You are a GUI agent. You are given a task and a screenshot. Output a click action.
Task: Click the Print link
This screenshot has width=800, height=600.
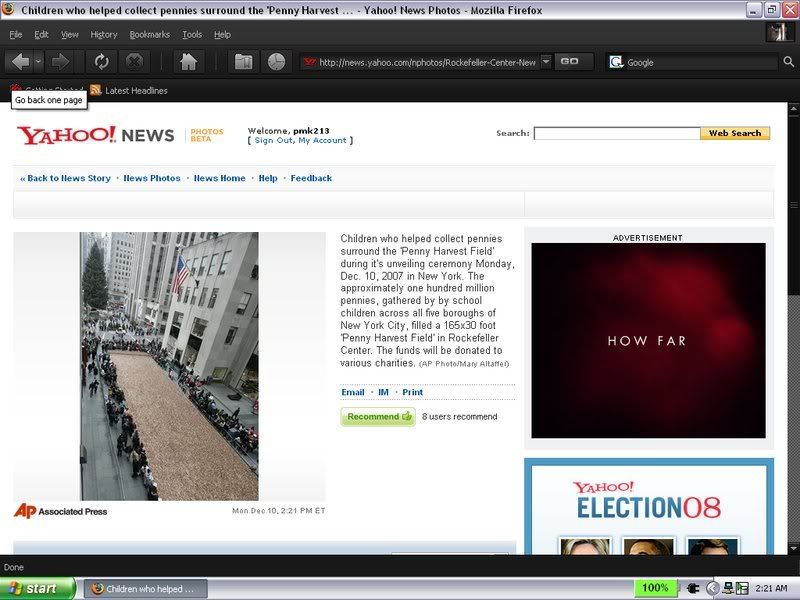412,392
